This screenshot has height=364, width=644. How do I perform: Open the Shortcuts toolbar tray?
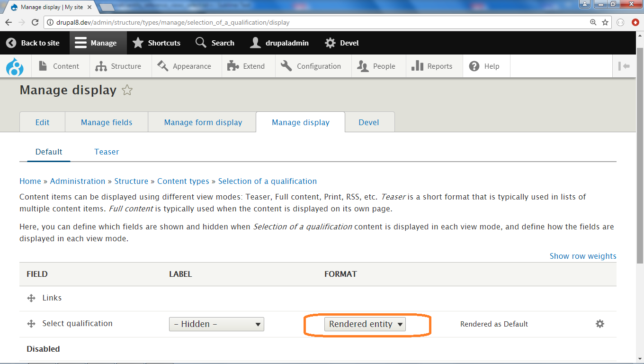pos(157,43)
